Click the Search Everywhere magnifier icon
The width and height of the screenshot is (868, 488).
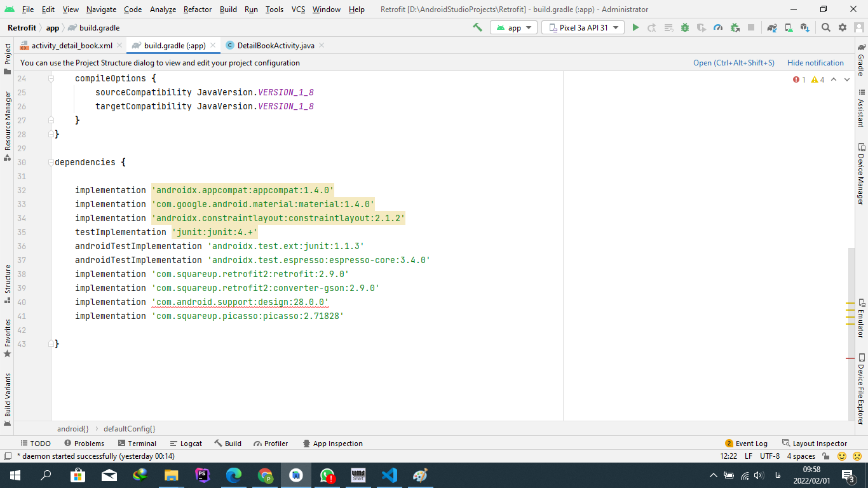(826, 27)
